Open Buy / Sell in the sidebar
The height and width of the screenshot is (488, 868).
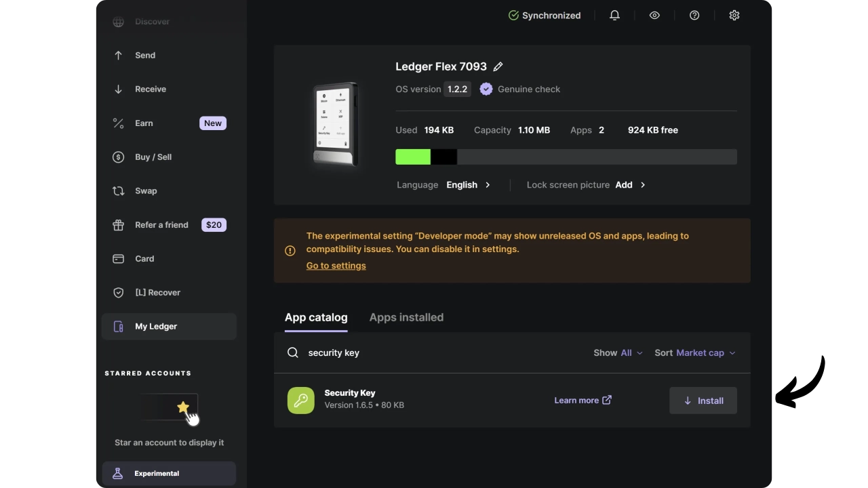tap(169, 157)
